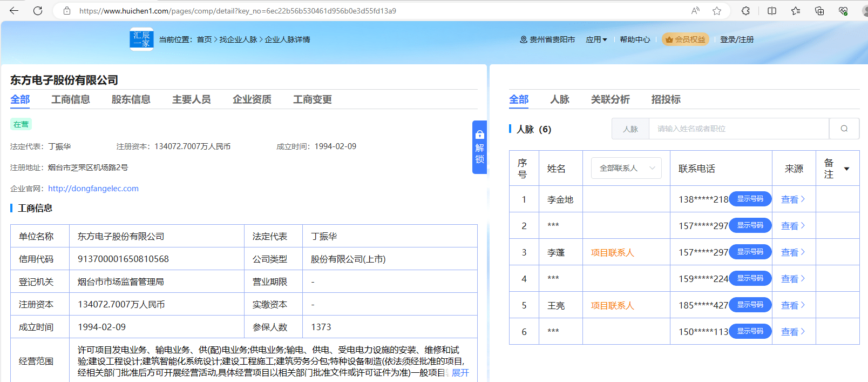Open the right panel 人脉 tab

pos(560,99)
